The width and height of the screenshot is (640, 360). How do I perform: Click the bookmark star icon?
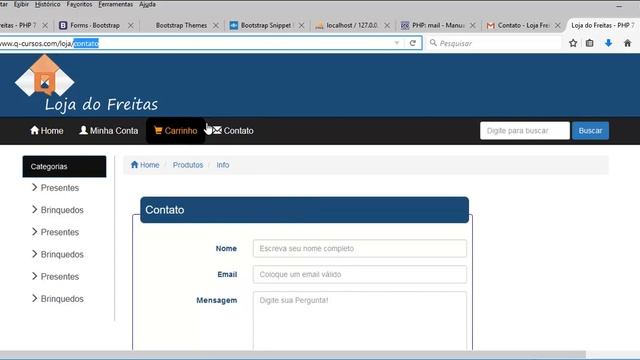point(573,43)
